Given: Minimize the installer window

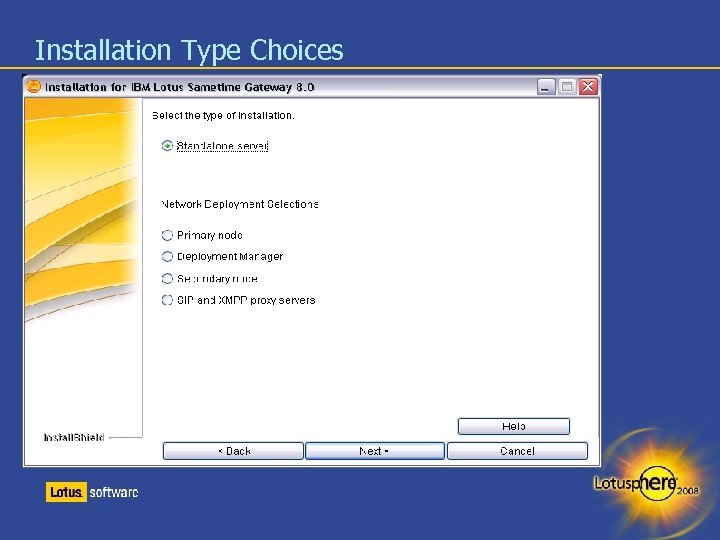Looking at the screenshot, I should pyautogui.click(x=546, y=87).
